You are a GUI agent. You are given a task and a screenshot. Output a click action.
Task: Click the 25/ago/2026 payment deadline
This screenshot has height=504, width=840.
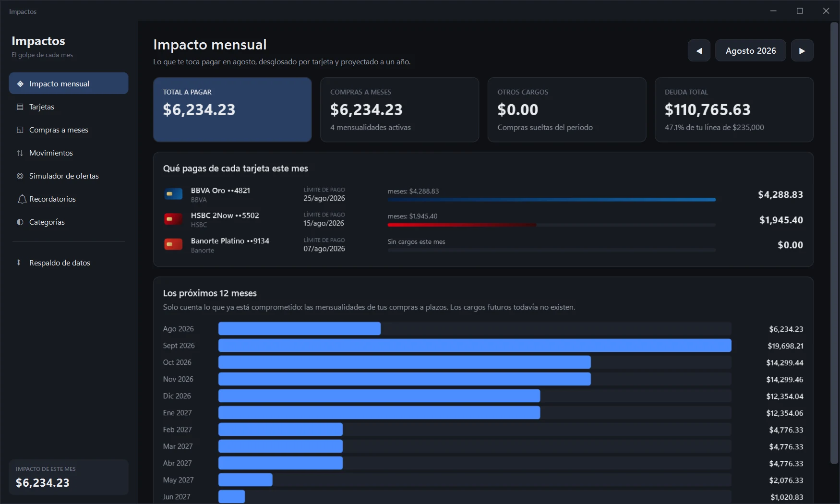[x=324, y=198]
